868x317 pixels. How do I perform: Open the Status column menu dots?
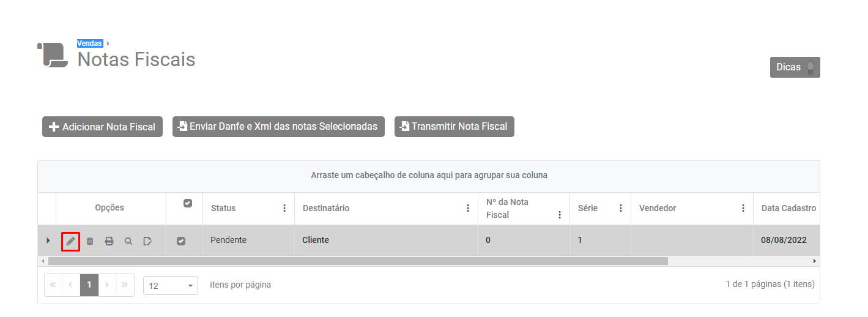(x=284, y=208)
